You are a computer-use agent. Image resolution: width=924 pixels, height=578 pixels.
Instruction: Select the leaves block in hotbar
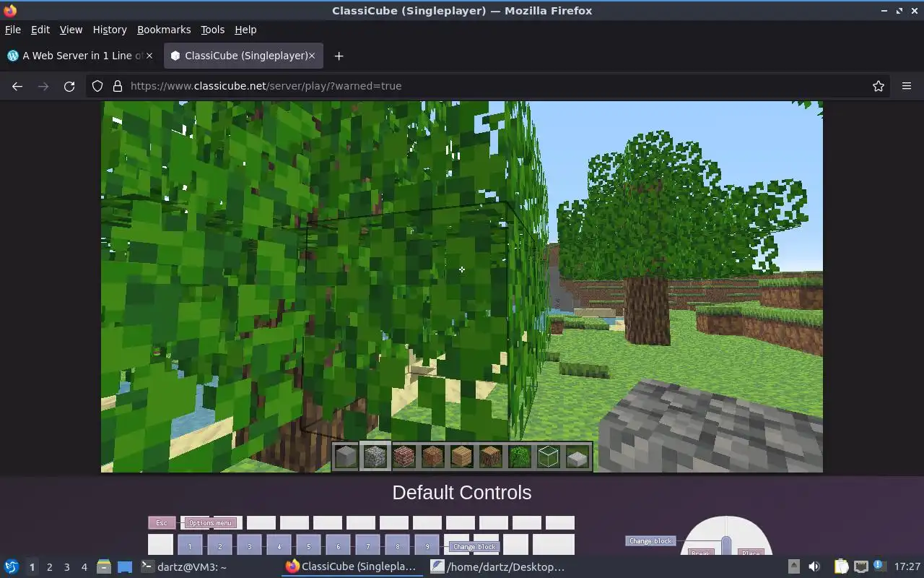pos(520,457)
